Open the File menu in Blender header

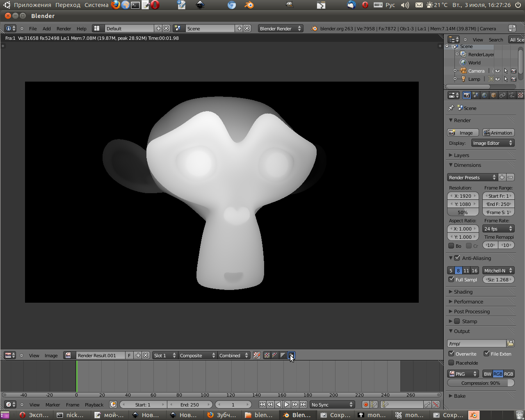33,28
